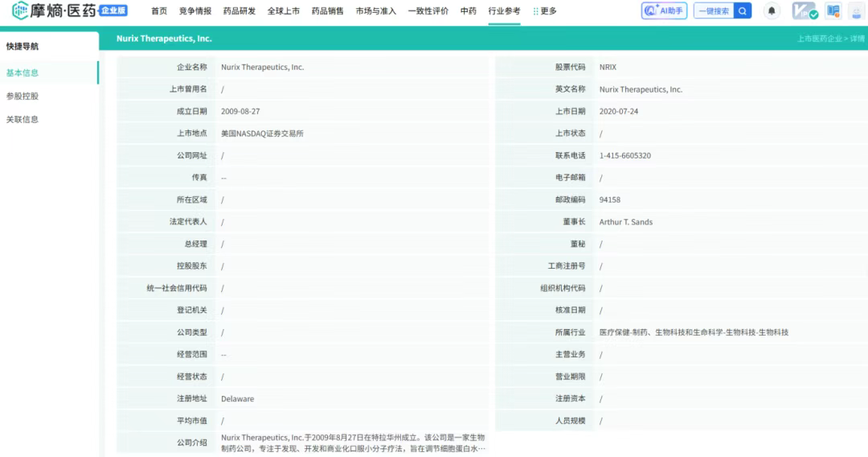
Task: Open the help book icon
Action: pos(833,11)
